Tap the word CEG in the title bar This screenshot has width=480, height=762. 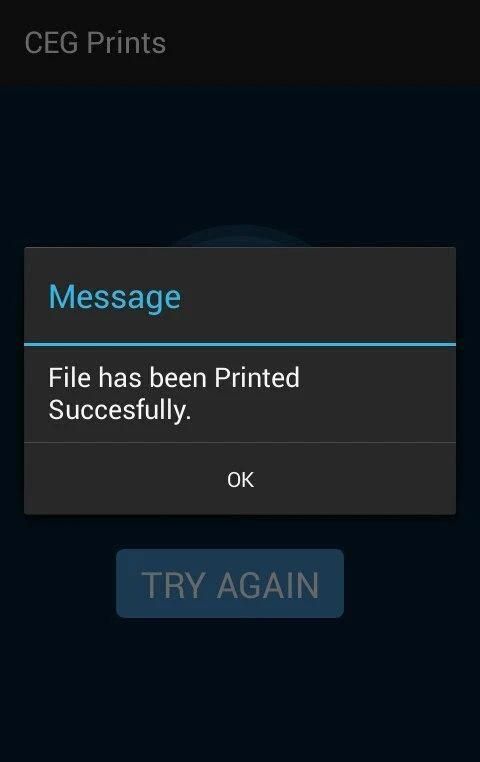51,43
